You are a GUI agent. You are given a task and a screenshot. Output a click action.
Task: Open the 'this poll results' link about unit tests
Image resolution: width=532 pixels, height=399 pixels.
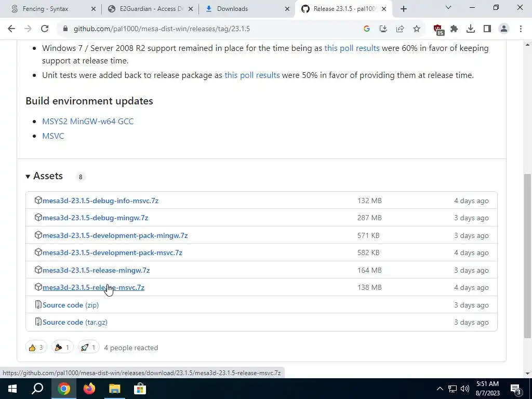pyautogui.click(x=252, y=75)
